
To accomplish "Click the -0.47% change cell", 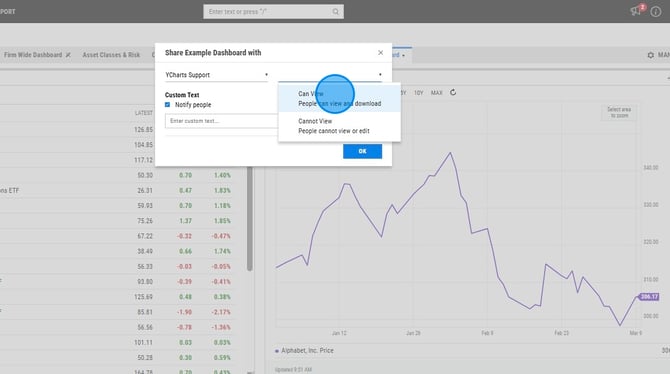I will coord(221,236).
